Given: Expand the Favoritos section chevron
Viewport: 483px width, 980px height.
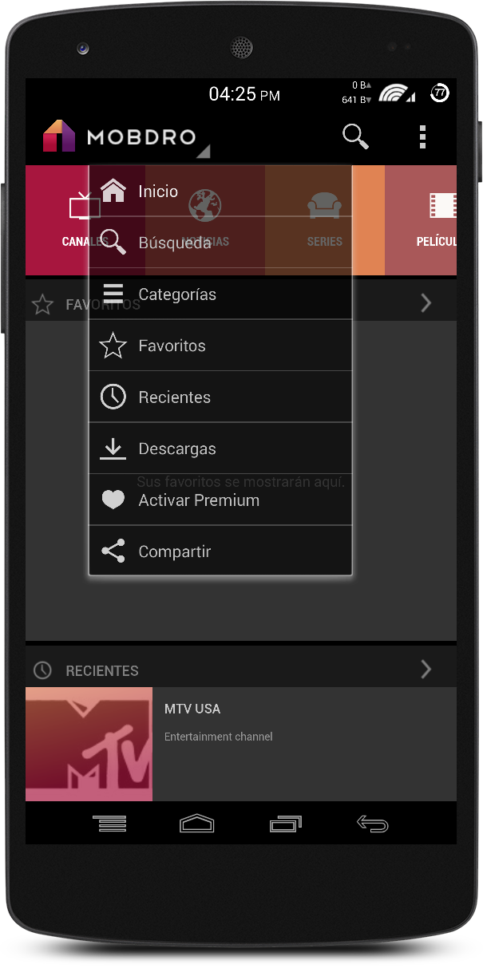Looking at the screenshot, I should click(x=426, y=303).
